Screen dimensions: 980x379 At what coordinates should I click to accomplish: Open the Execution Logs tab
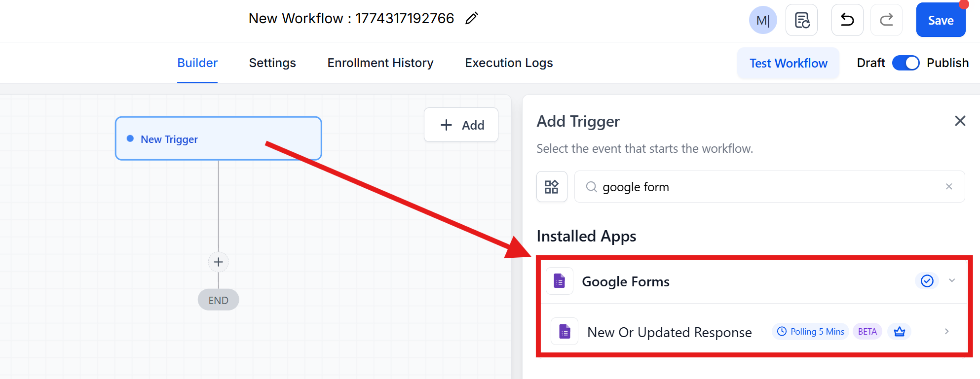coord(509,63)
